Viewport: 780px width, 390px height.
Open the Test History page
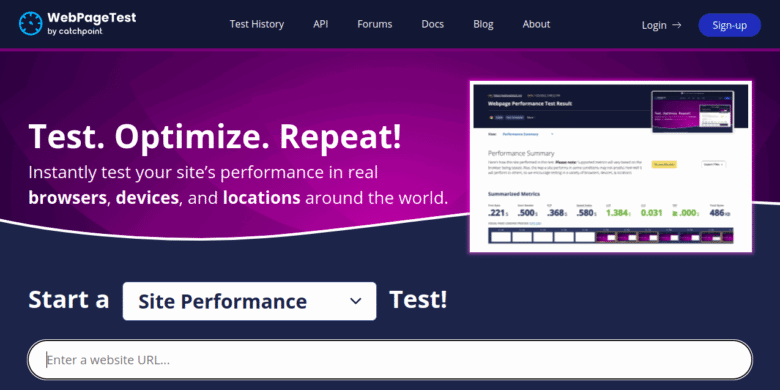257,24
